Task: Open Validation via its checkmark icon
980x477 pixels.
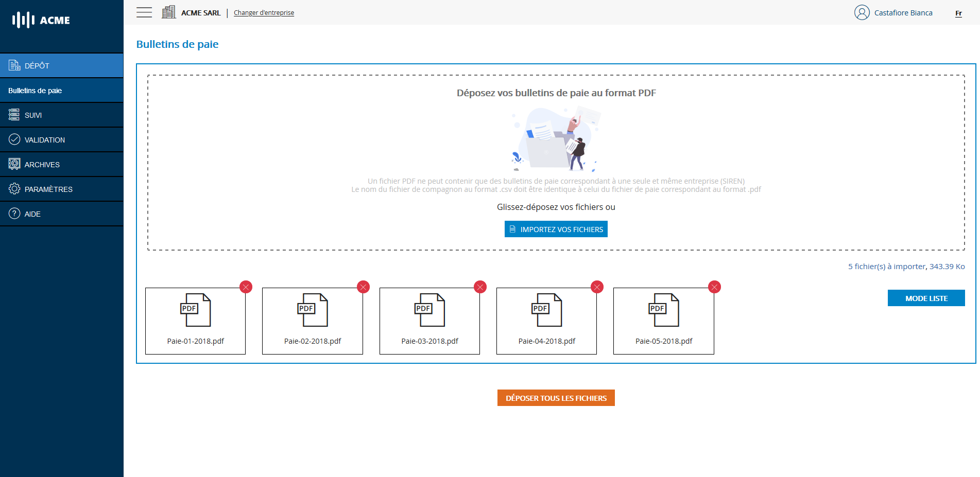Action: point(13,139)
